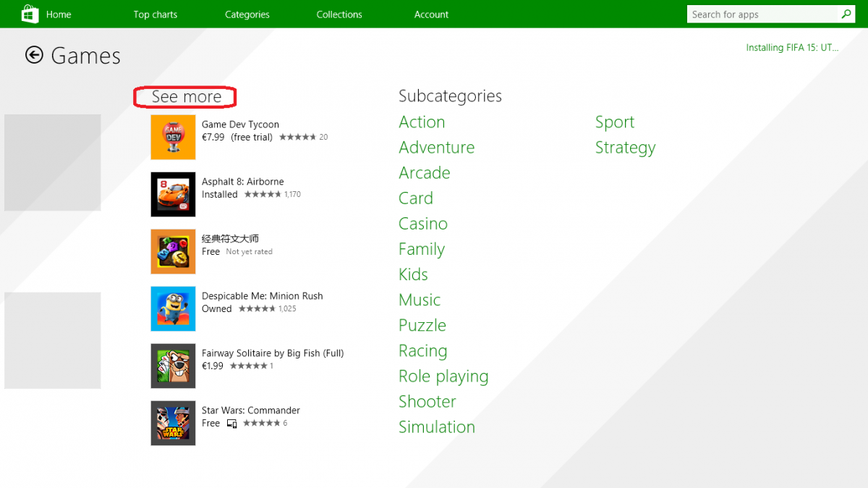
Task: Open the Sport subcategory
Action: click(x=615, y=122)
